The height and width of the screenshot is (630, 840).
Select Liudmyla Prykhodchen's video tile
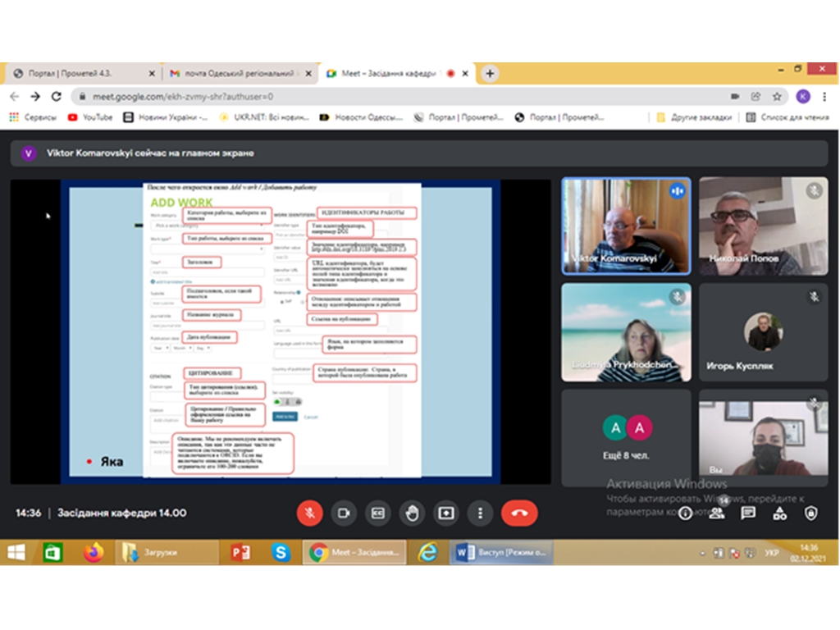click(x=626, y=333)
